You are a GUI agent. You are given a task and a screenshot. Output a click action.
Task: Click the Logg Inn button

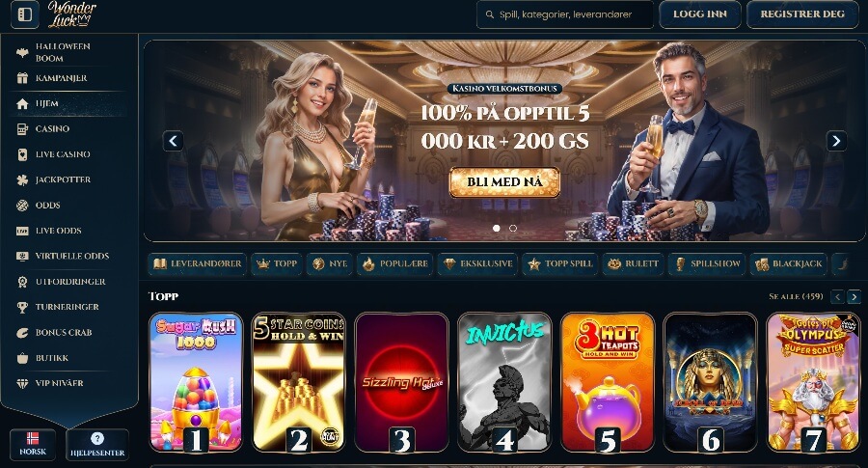[x=700, y=14]
